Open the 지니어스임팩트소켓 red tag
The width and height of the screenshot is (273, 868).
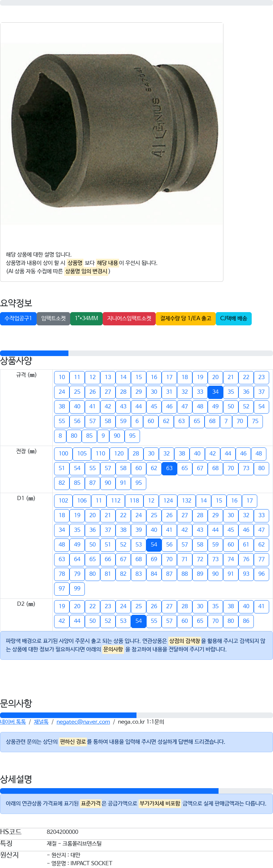click(x=129, y=318)
